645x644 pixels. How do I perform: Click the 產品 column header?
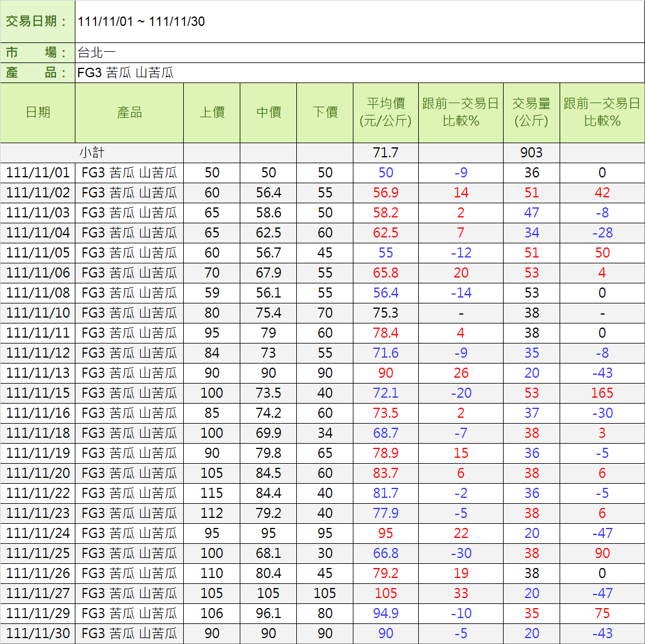tap(129, 113)
